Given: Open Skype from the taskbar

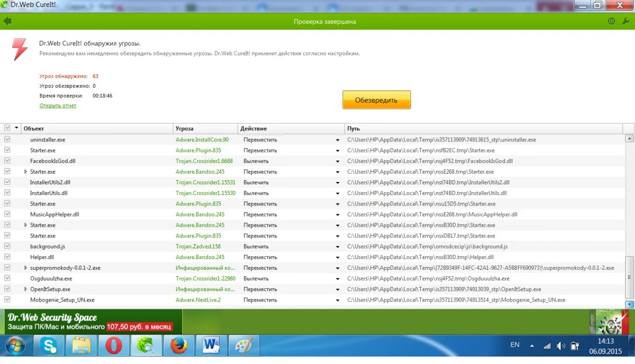Looking at the screenshot, I should coord(49,346).
